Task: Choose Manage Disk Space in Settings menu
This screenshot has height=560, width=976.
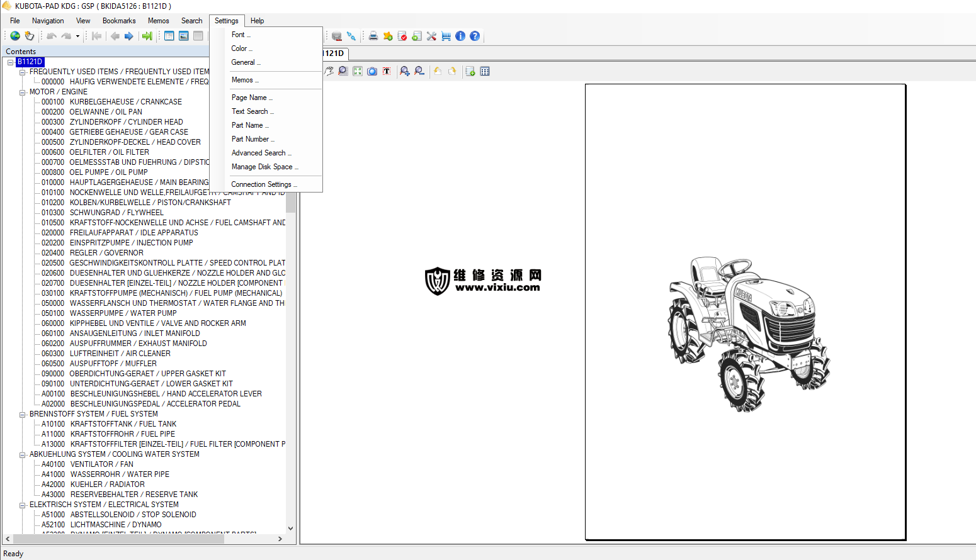Action: click(265, 167)
